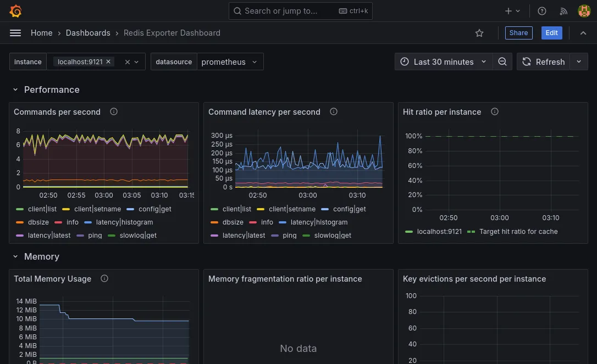The height and width of the screenshot is (364, 597).
Task: Collapse the Performance row section
Action: pyautogui.click(x=15, y=90)
